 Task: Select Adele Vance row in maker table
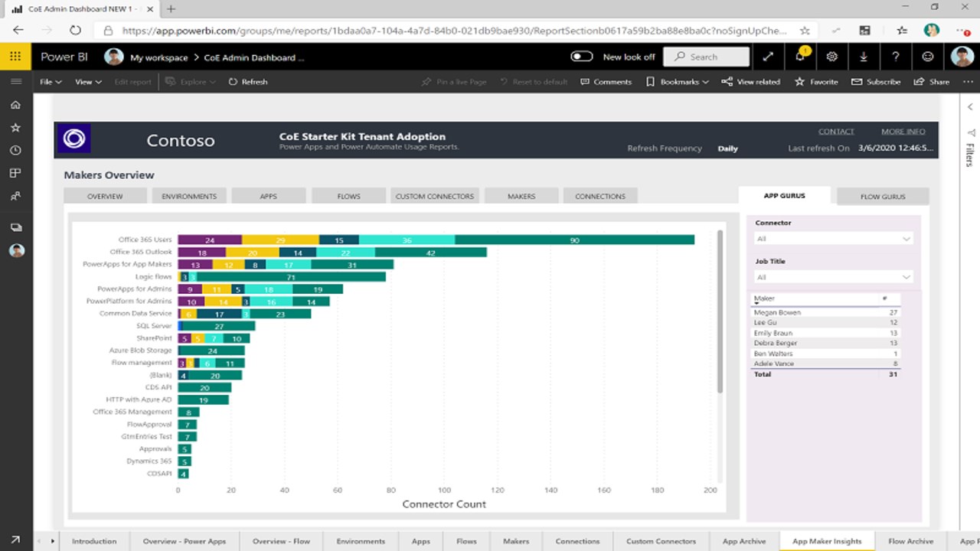(826, 364)
